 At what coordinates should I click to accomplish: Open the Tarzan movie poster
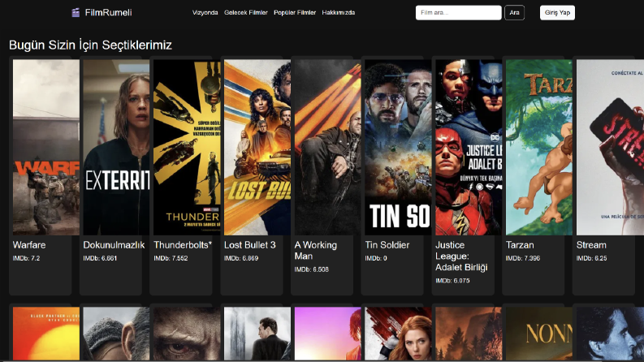coord(539,148)
